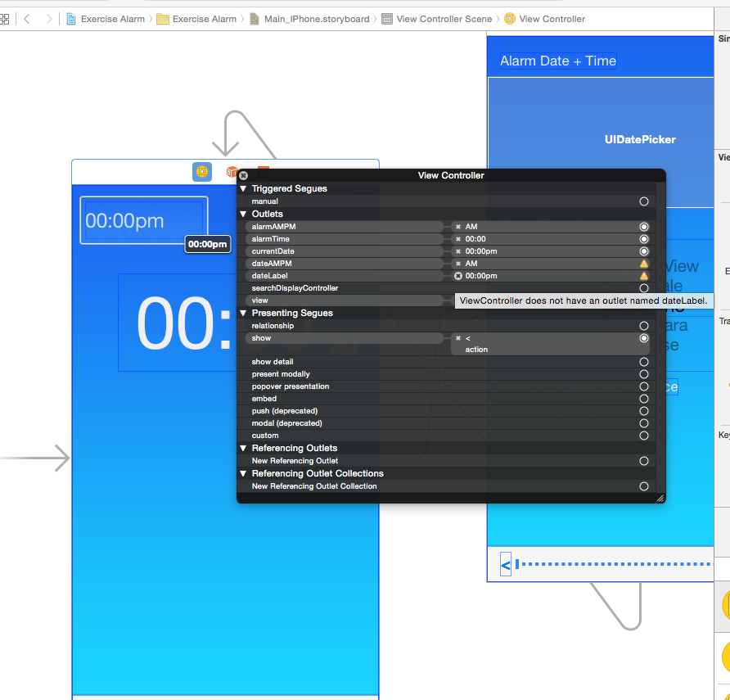The image size is (730, 700).
Task: Click the orange First Responder cube icon
Action: click(x=232, y=172)
